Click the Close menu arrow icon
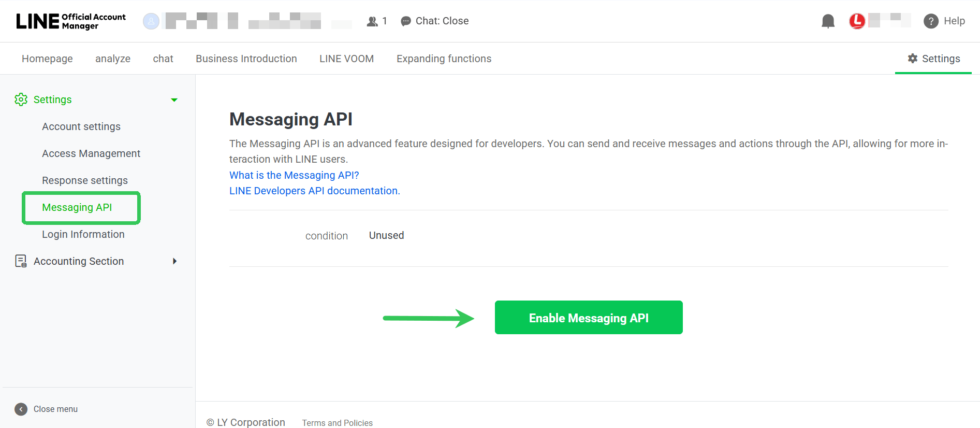This screenshot has width=980, height=428. pyautogui.click(x=21, y=409)
